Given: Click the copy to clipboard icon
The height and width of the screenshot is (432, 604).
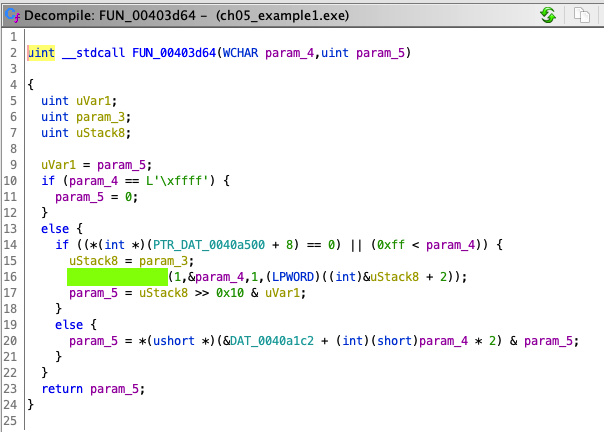Looking at the screenshot, I should coord(581,15).
